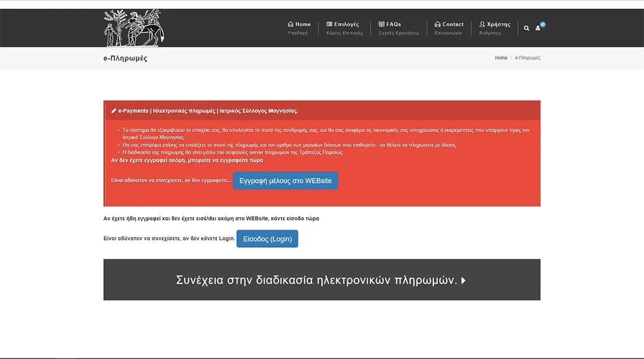The width and height of the screenshot is (644, 359).
Task: Click the pencil icon in e-Payments heading
Action: [x=114, y=111]
